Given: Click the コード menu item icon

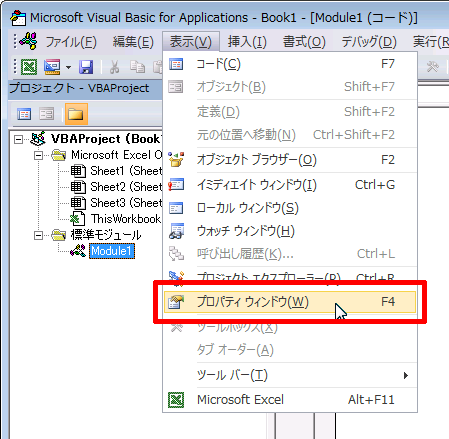Looking at the screenshot, I should [x=176, y=64].
